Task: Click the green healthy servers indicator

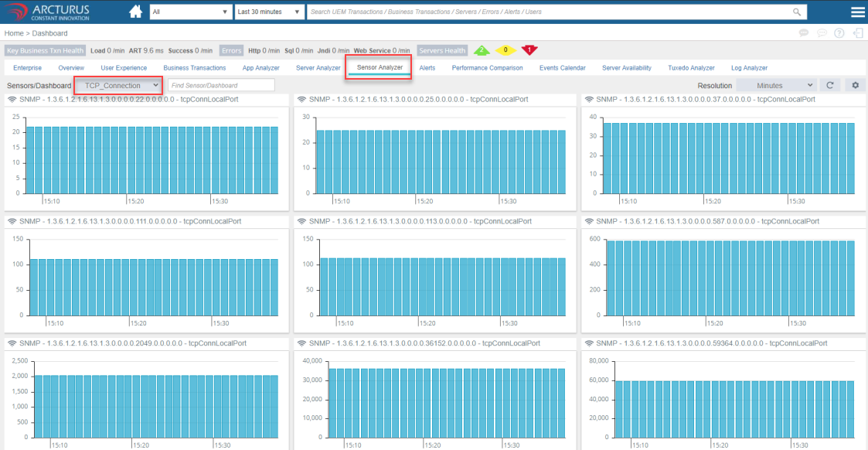Action: click(481, 50)
